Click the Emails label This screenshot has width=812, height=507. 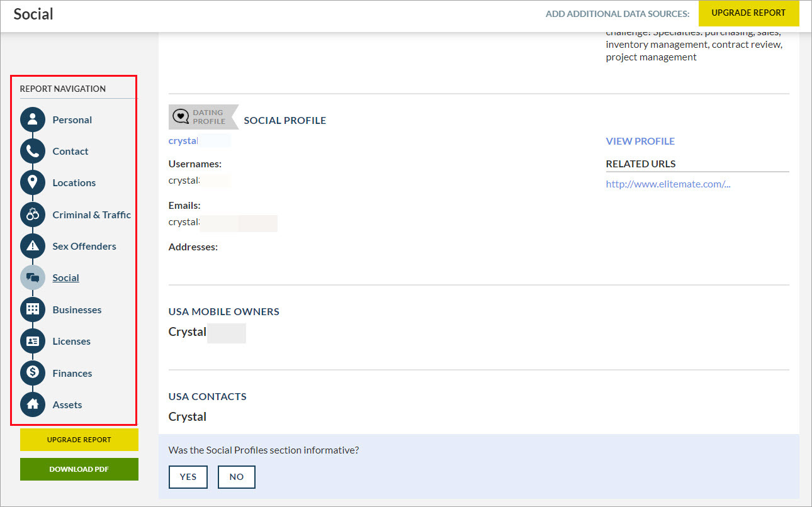pyautogui.click(x=184, y=205)
